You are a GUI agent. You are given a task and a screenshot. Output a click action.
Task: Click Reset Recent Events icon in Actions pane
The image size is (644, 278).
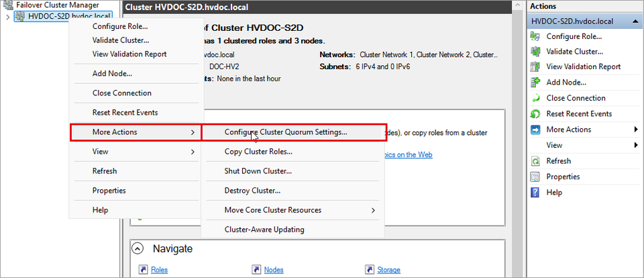click(x=535, y=113)
